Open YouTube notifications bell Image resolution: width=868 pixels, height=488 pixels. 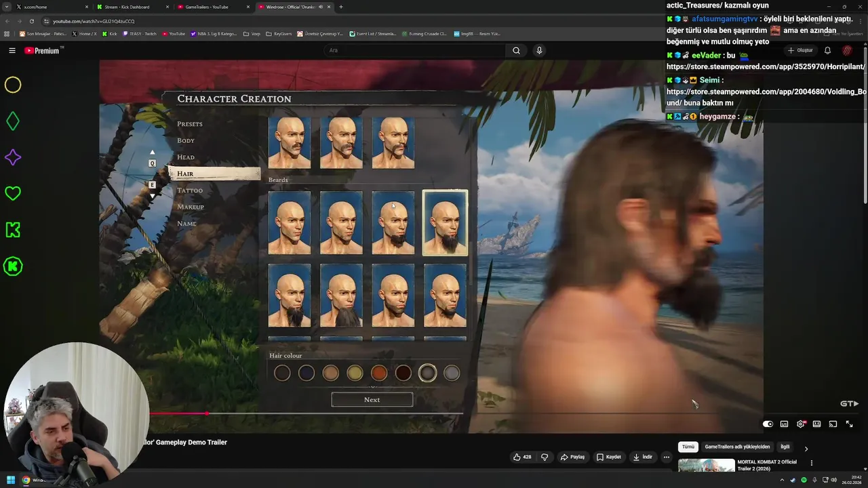827,50
